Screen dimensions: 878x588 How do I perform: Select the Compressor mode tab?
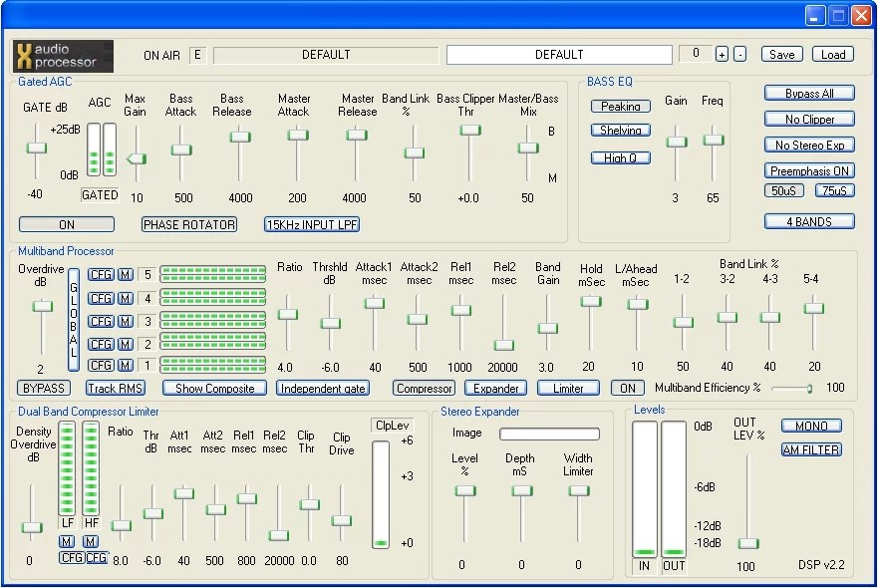[x=424, y=388]
